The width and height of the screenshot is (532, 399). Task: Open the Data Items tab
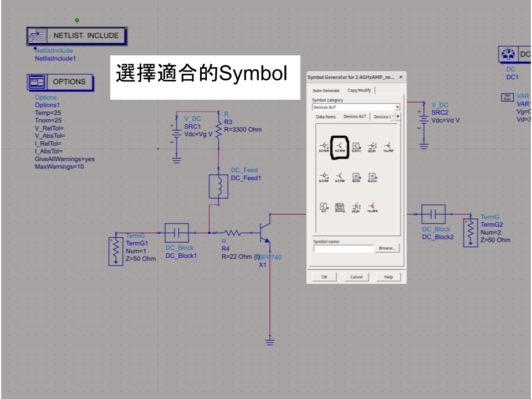tap(326, 117)
